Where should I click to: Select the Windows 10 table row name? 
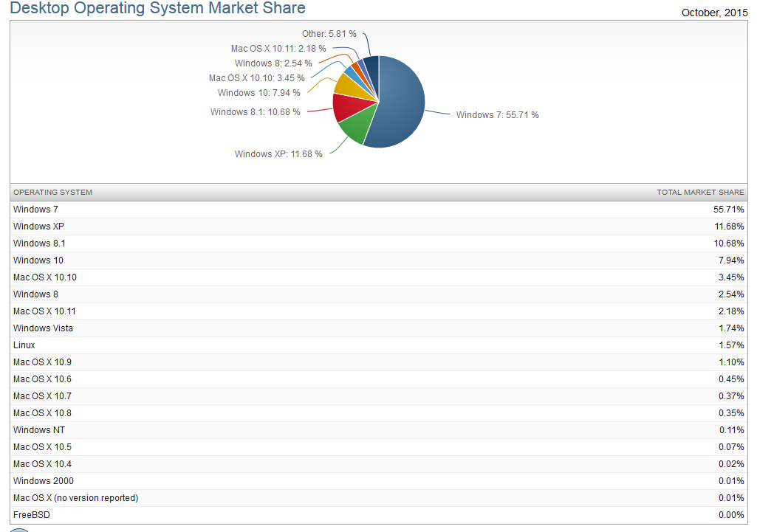pos(38,260)
